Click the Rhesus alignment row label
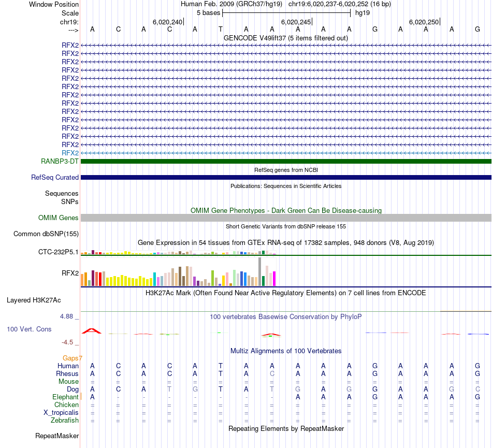Viewport: 492px width, 448px height. pos(67,373)
